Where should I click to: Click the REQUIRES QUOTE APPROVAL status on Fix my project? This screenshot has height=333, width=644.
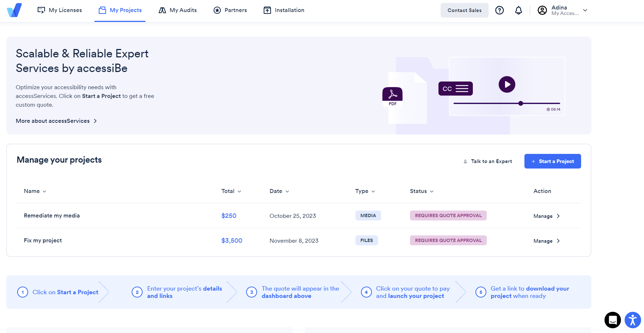[x=448, y=240]
